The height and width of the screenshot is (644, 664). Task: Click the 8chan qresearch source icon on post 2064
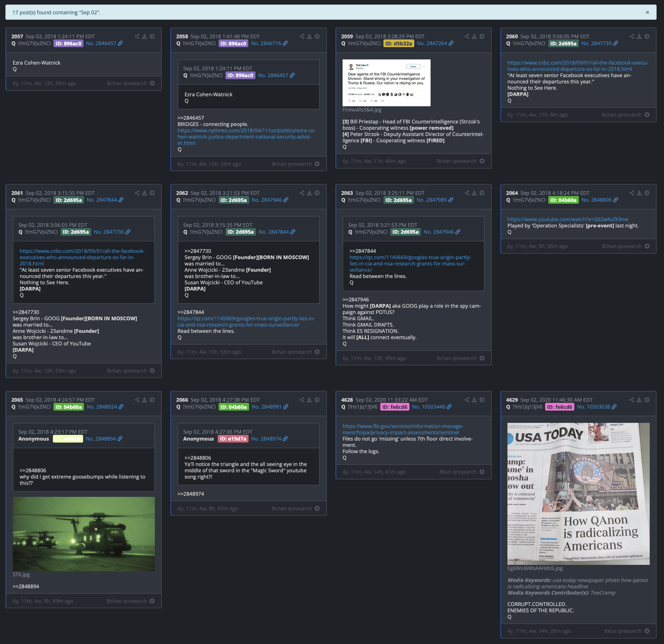(647, 246)
